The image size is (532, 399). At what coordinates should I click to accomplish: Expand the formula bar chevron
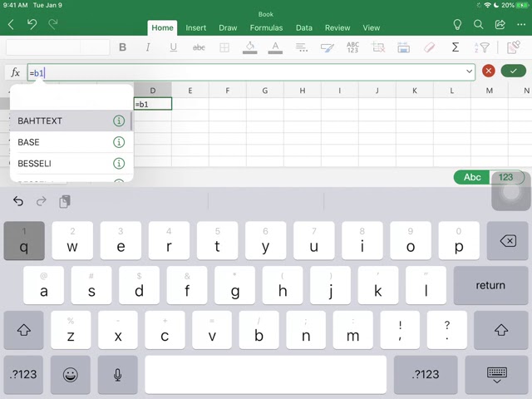[x=469, y=71]
